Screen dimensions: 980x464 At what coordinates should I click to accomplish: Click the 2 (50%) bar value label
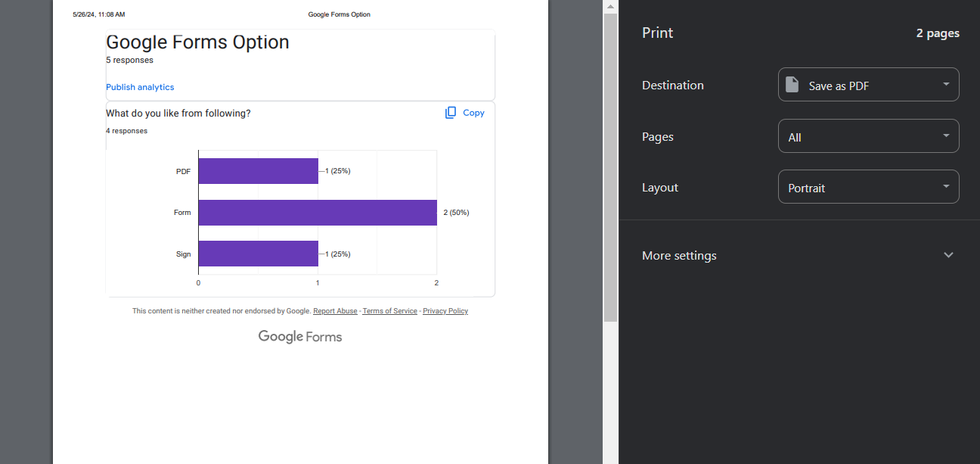(x=456, y=213)
